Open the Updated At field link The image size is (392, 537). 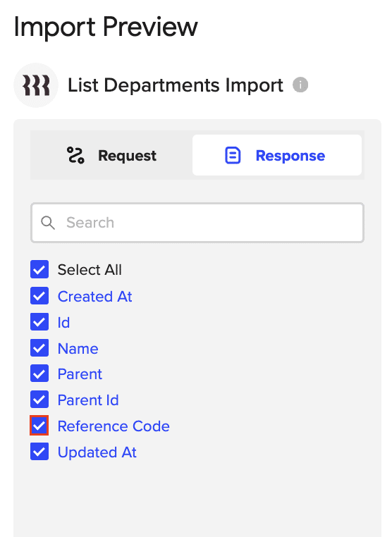[x=97, y=452]
